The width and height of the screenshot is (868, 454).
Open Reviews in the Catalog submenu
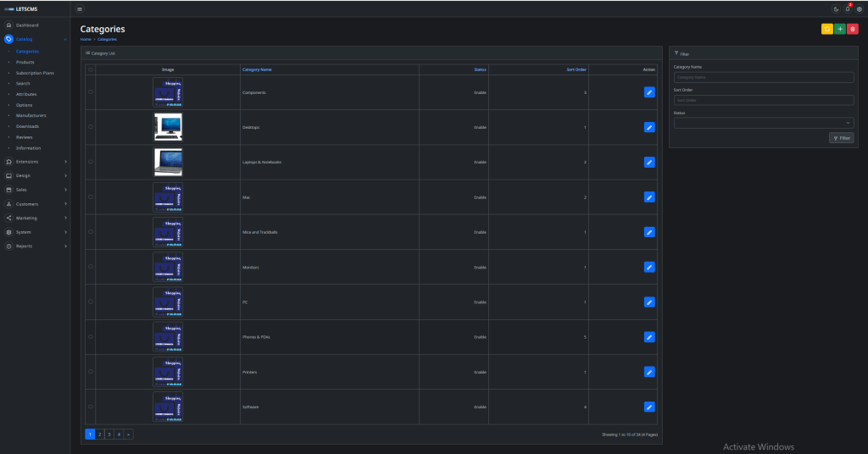(24, 137)
